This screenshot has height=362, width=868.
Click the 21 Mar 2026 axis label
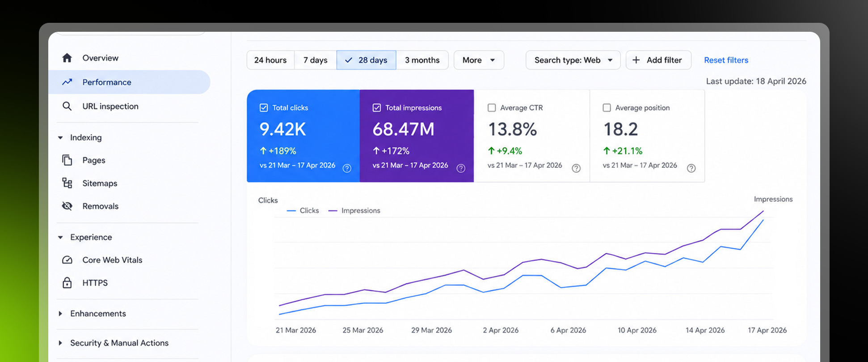(x=296, y=330)
